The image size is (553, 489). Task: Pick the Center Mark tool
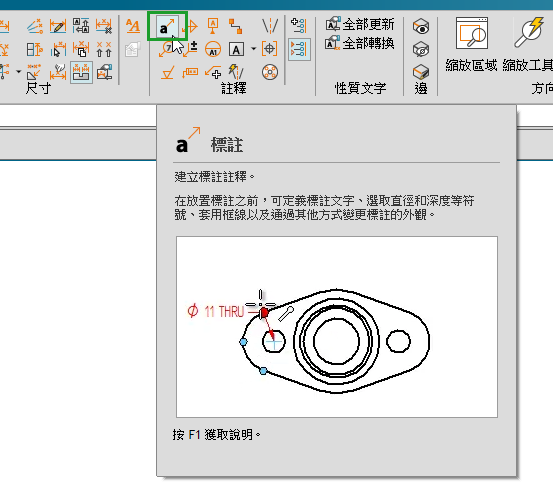coord(269,49)
